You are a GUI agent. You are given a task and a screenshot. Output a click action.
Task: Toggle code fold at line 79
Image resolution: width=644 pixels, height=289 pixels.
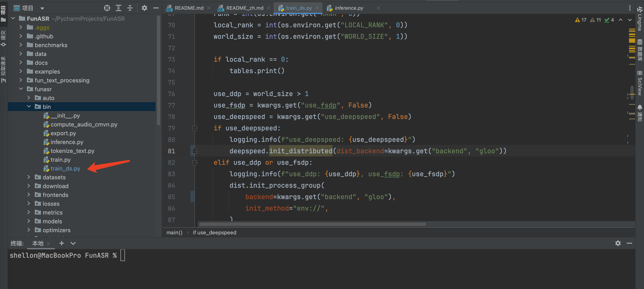(x=194, y=128)
